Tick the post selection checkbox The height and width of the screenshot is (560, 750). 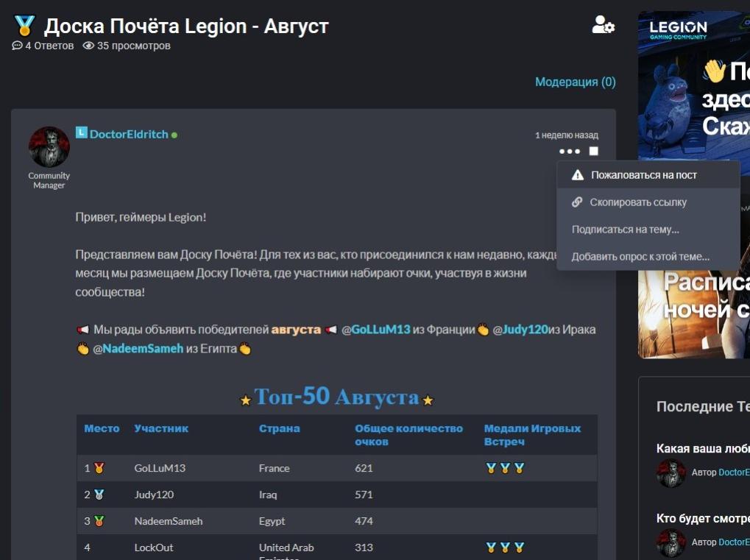coord(594,152)
